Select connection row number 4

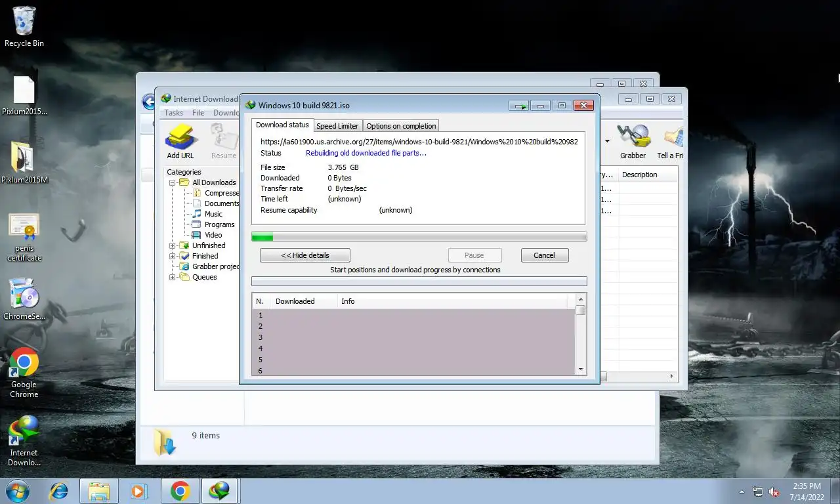(414, 348)
